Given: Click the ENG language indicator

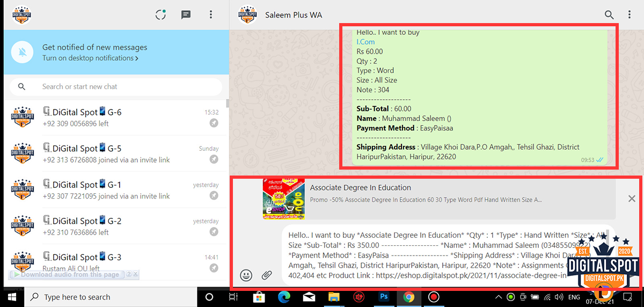Looking at the screenshot, I should pyautogui.click(x=574, y=297).
